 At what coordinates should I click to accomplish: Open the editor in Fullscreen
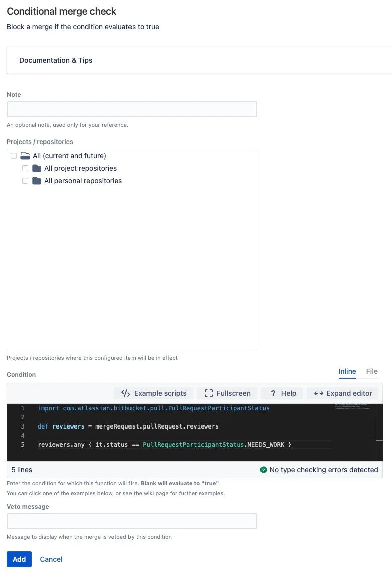pyautogui.click(x=227, y=393)
